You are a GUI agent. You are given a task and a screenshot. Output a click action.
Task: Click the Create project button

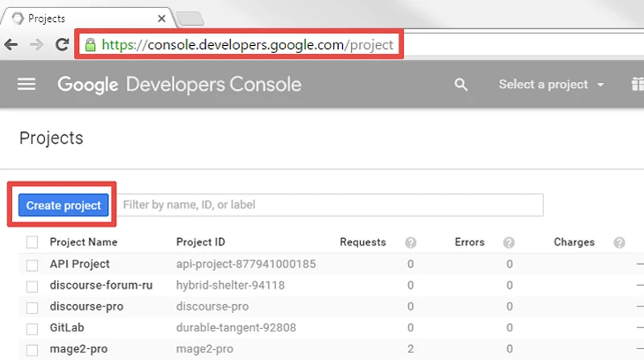64,205
